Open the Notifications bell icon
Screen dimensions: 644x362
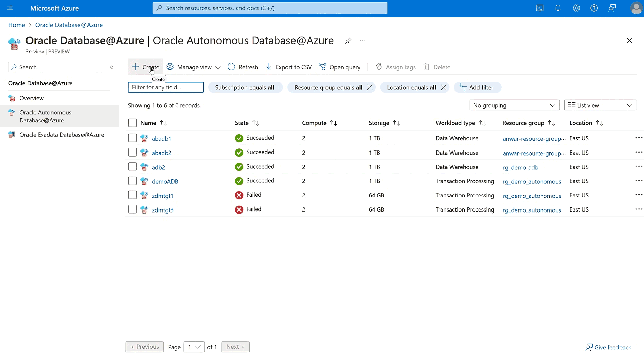558,8
